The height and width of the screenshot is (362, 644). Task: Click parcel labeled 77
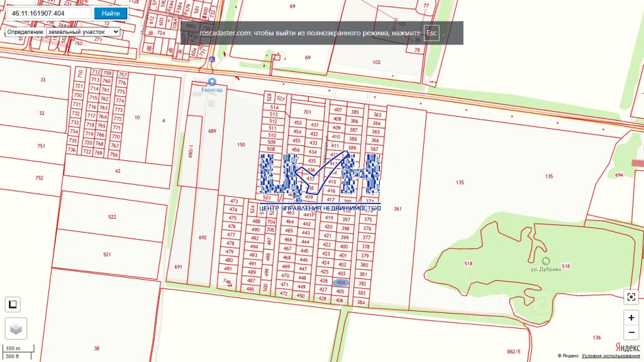(x=426, y=6)
